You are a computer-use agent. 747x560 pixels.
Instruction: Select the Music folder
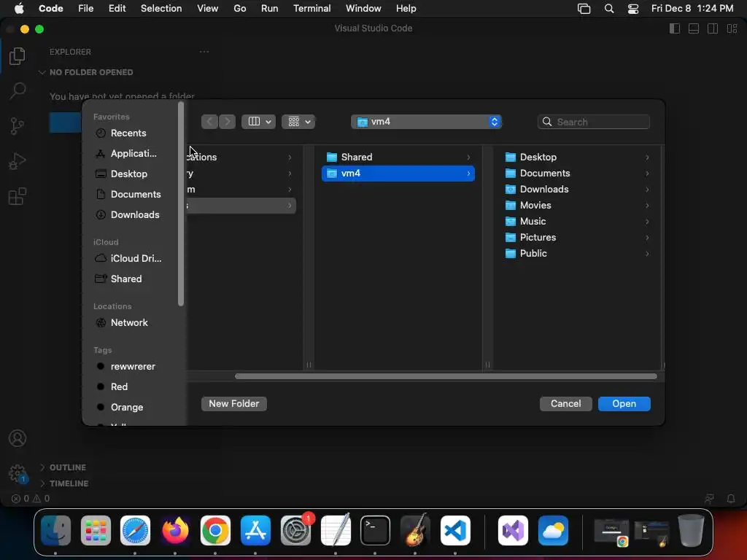pyautogui.click(x=577, y=222)
